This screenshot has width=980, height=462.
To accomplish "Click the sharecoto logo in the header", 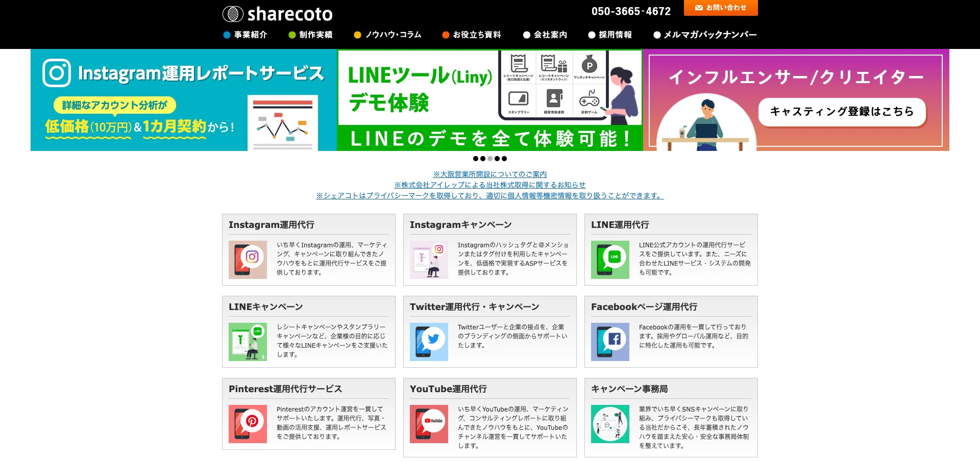I will click(278, 14).
